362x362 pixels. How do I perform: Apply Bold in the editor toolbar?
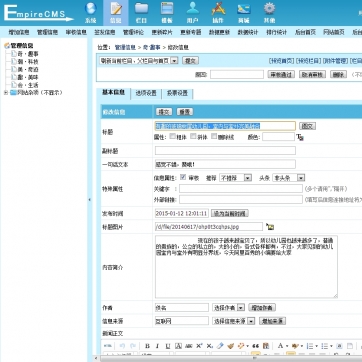pyautogui.click(x=147, y=346)
